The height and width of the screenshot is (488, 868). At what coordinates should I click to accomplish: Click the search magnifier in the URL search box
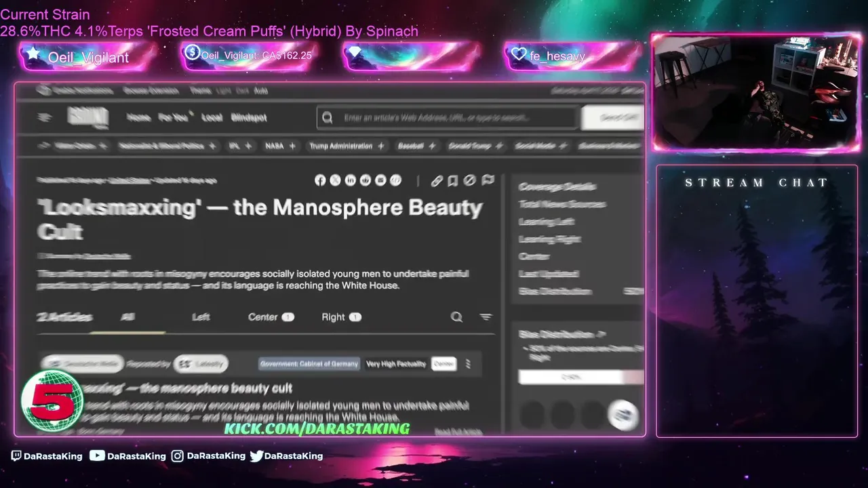pos(328,118)
